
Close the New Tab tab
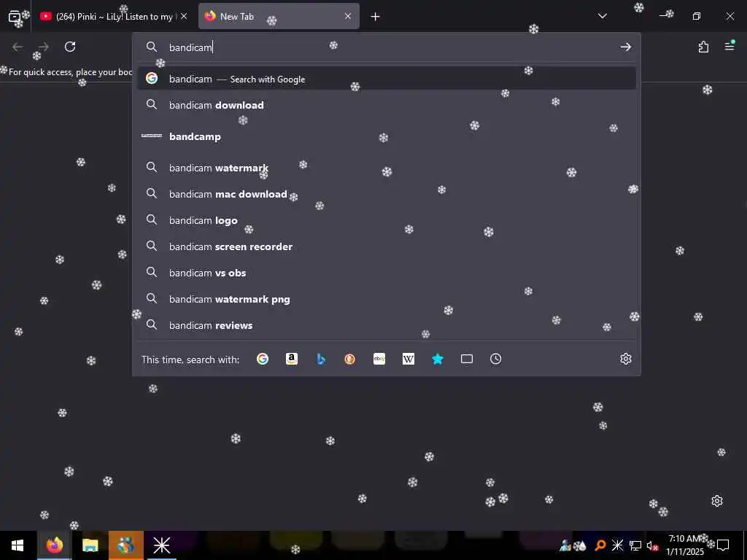pyautogui.click(x=348, y=17)
